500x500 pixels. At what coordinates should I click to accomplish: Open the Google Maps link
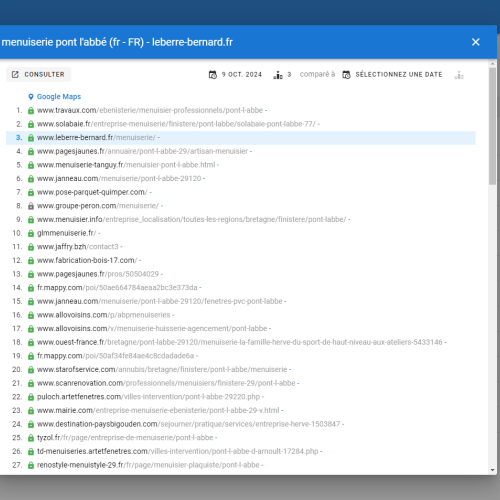click(x=59, y=97)
